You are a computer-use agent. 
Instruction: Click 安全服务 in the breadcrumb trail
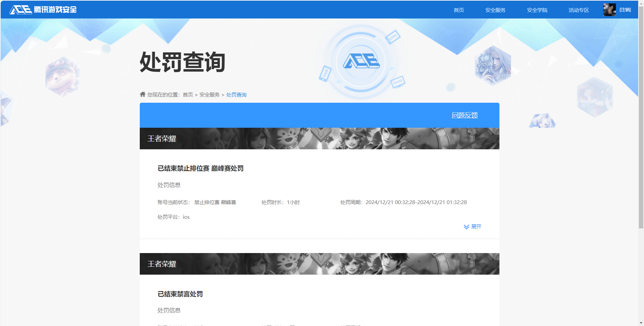click(x=209, y=95)
